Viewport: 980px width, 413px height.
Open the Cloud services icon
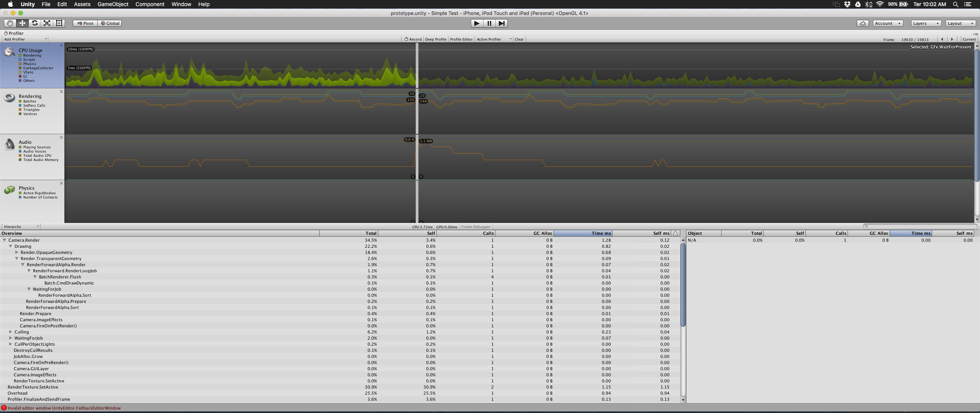862,23
